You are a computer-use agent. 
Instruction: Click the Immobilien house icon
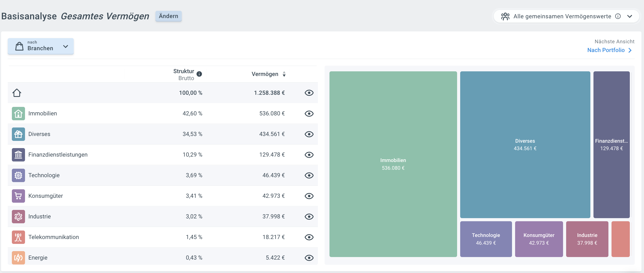point(18,114)
